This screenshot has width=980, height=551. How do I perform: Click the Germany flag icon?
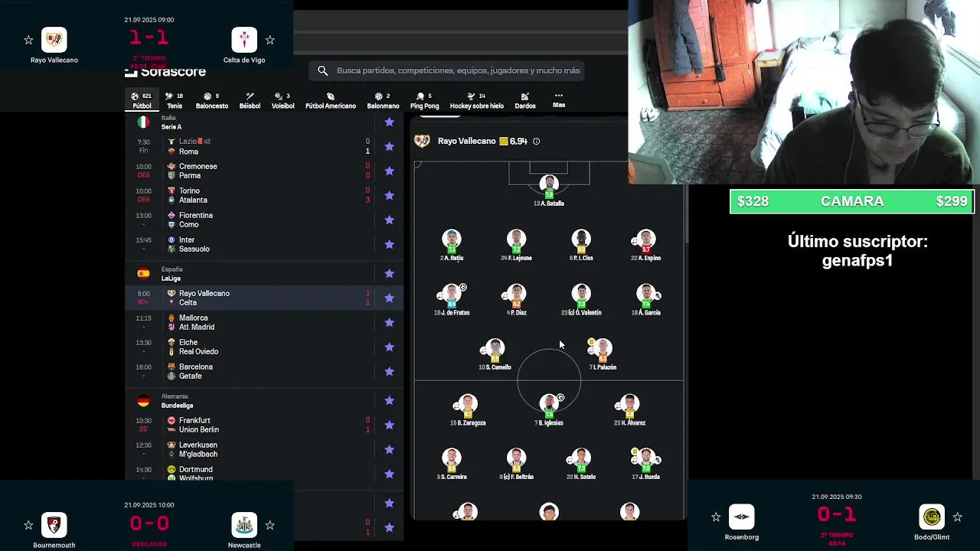143,401
